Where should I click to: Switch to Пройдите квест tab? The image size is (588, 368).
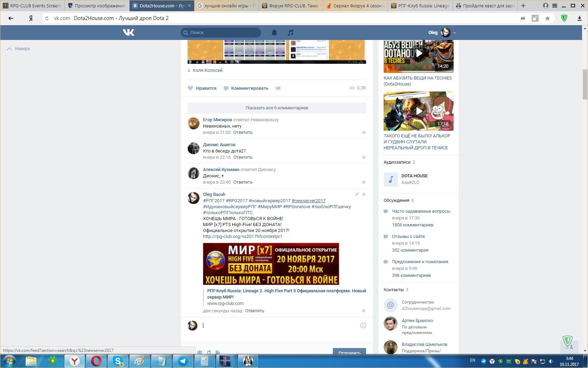(485, 6)
